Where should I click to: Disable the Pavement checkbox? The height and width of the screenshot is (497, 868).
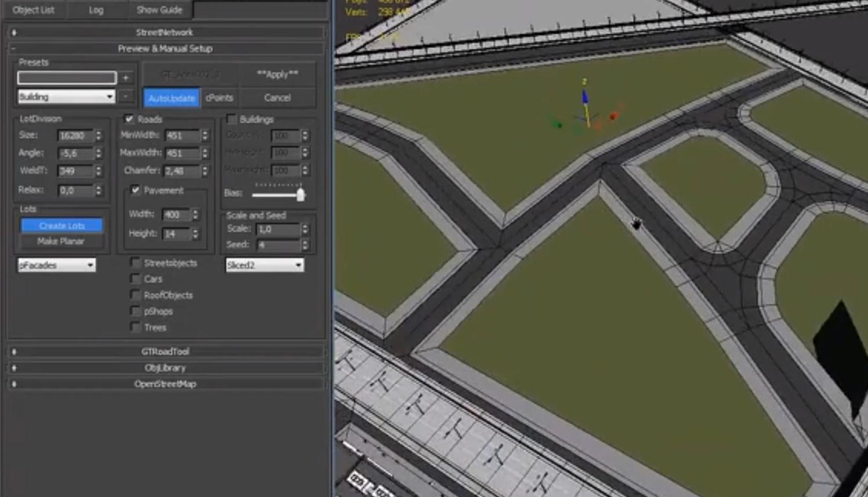pyautogui.click(x=135, y=191)
